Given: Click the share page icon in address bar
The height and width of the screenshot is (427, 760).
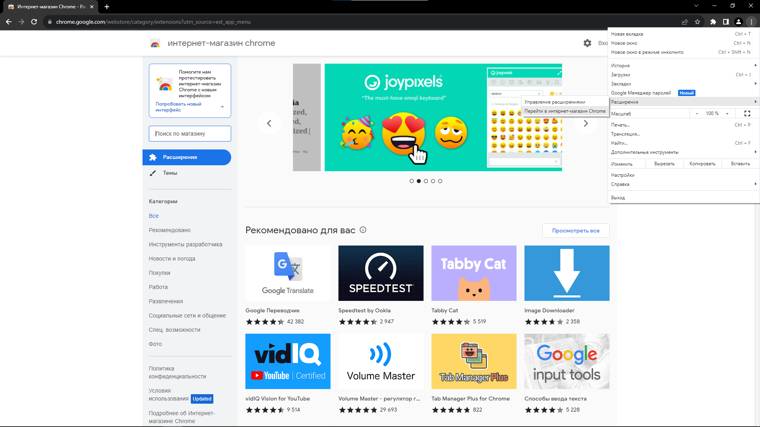Looking at the screenshot, I should click(684, 22).
